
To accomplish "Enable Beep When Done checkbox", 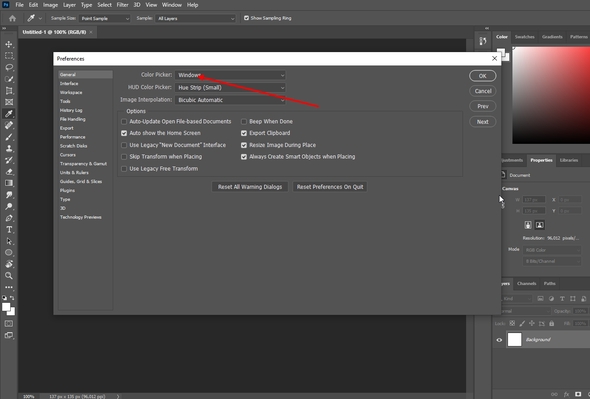I will tap(244, 122).
